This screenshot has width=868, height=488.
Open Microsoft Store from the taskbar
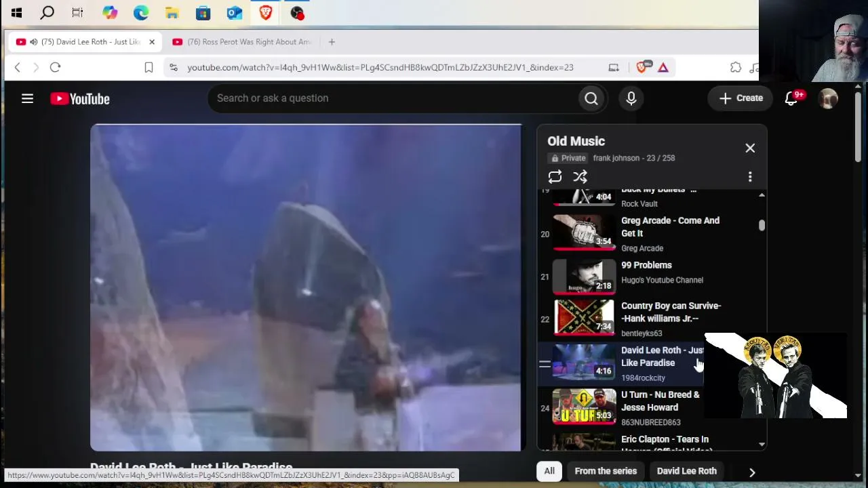(203, 12)
